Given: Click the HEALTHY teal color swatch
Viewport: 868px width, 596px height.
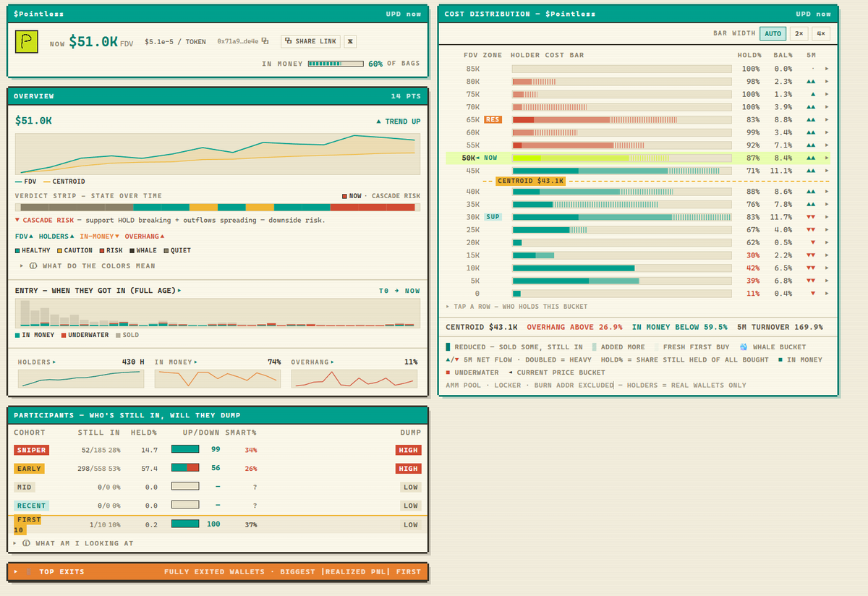Looking at the screenshot, I should click(x=17, y=250).
